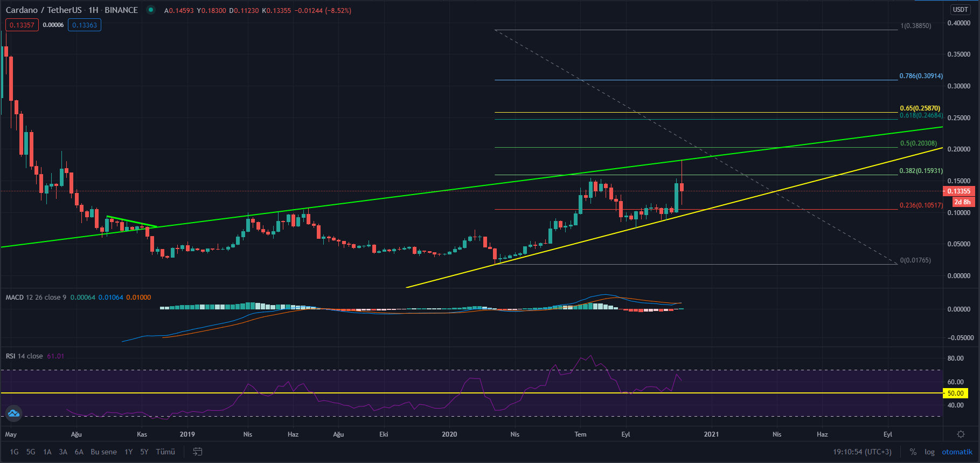Click the 2020 label on time axis
The height and width of the screenshot is (463, 980).
(449, 434)
